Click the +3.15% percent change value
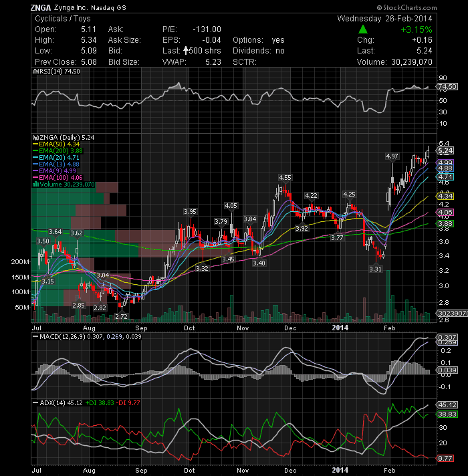Viewport: 468px width, 476px height. tap(416, 29)
